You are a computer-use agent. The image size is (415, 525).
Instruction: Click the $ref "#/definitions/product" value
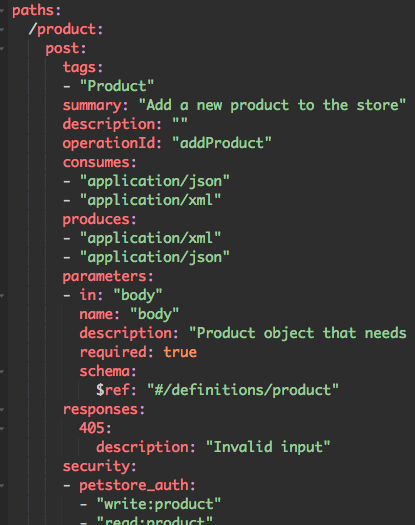point(243,390)
